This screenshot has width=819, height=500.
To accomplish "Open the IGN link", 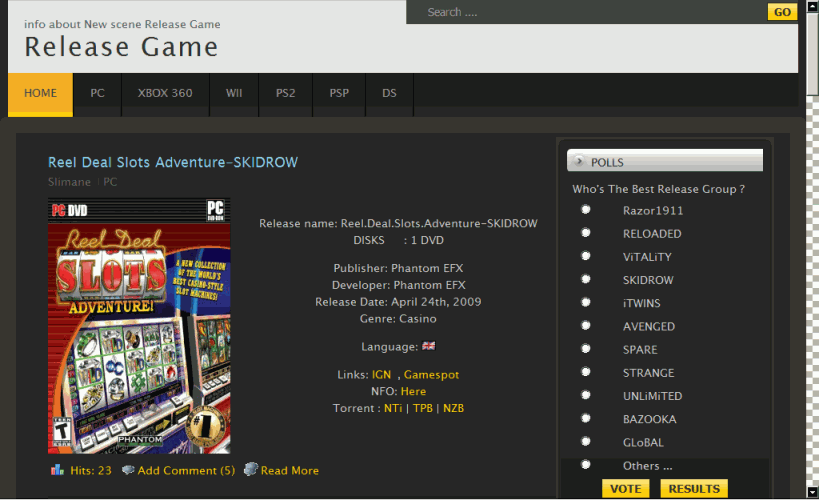I will [381, 375].
